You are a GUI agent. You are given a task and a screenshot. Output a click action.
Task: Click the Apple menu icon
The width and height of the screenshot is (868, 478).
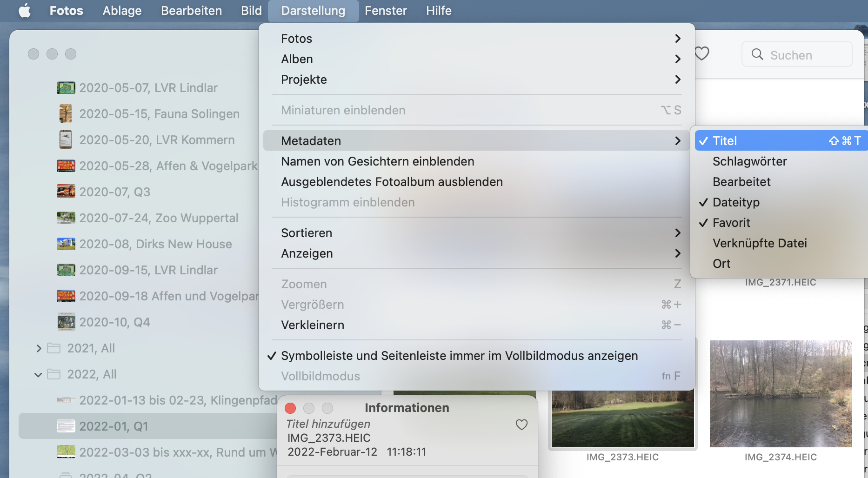(25, 10)
